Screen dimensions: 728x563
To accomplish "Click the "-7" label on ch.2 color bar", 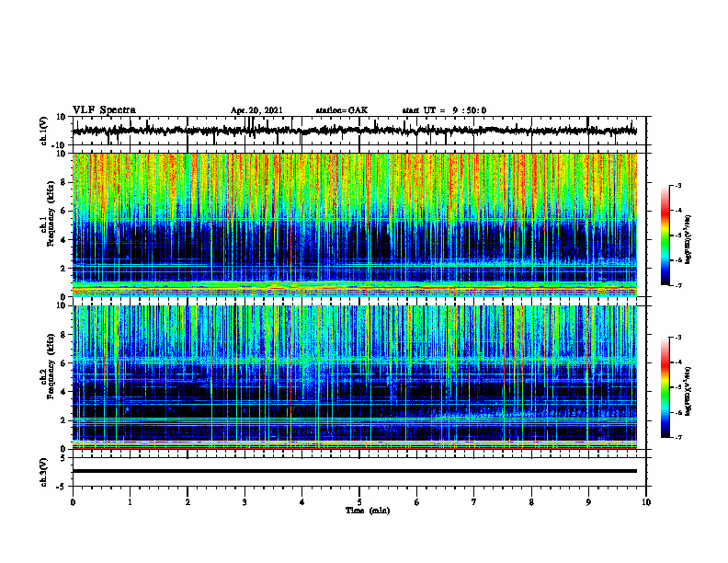I will coord(678,437).
